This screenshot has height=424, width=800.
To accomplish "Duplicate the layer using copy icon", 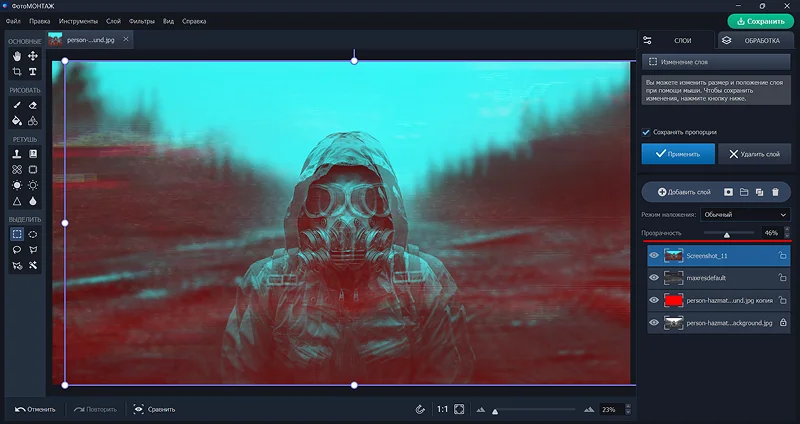I will point(760,192).
